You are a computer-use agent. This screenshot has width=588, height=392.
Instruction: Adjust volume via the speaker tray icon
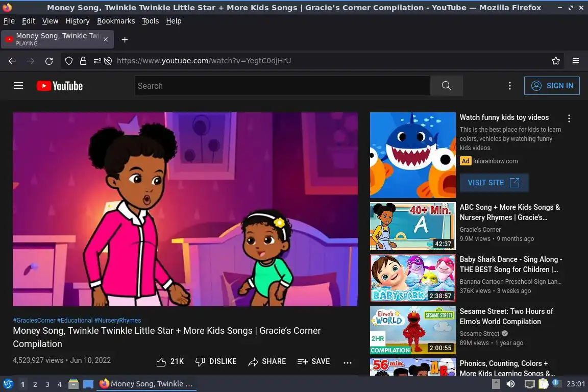coord(510,384)
